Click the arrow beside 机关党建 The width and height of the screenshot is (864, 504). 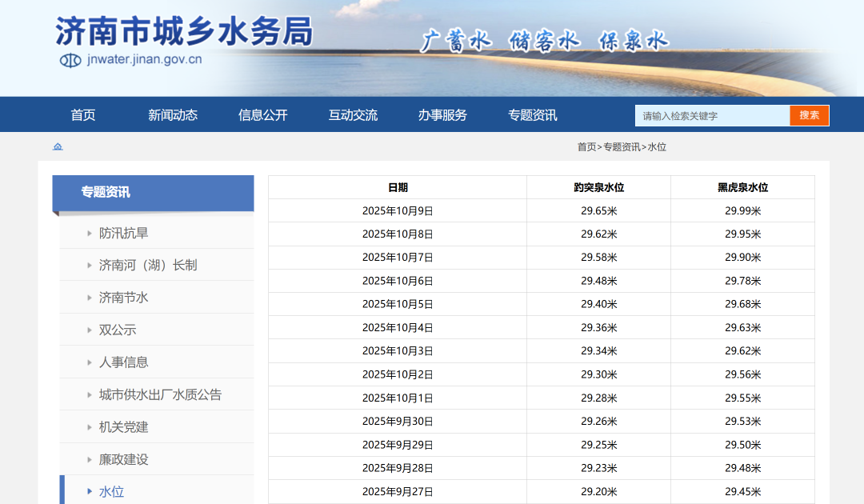90,427
